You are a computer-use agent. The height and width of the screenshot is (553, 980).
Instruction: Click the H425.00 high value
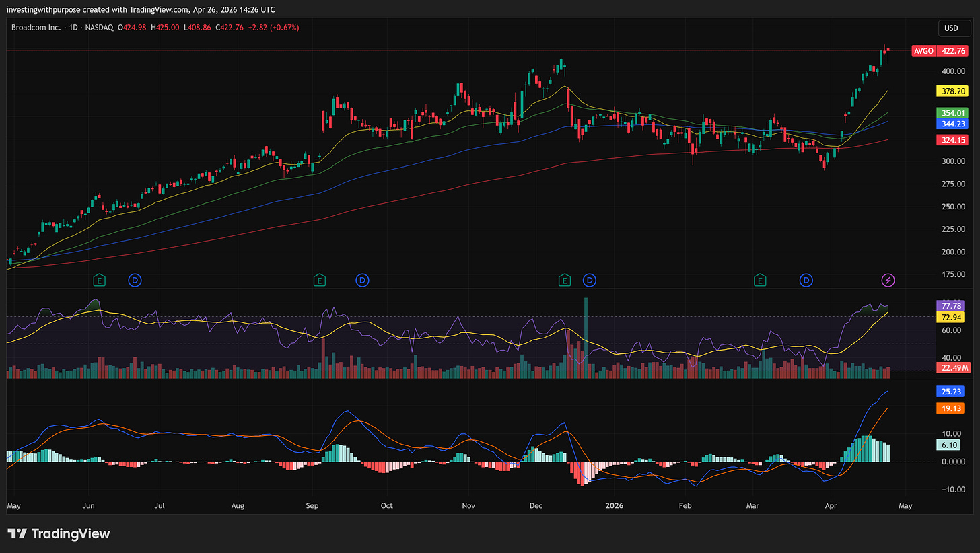click(x=165, y=28)
